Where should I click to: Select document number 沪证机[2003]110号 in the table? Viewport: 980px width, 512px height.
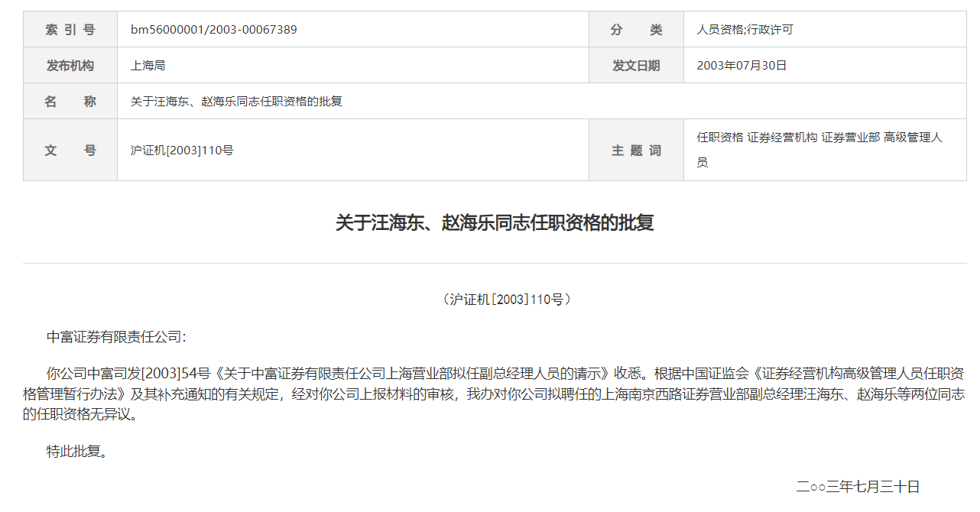point(182,151)
